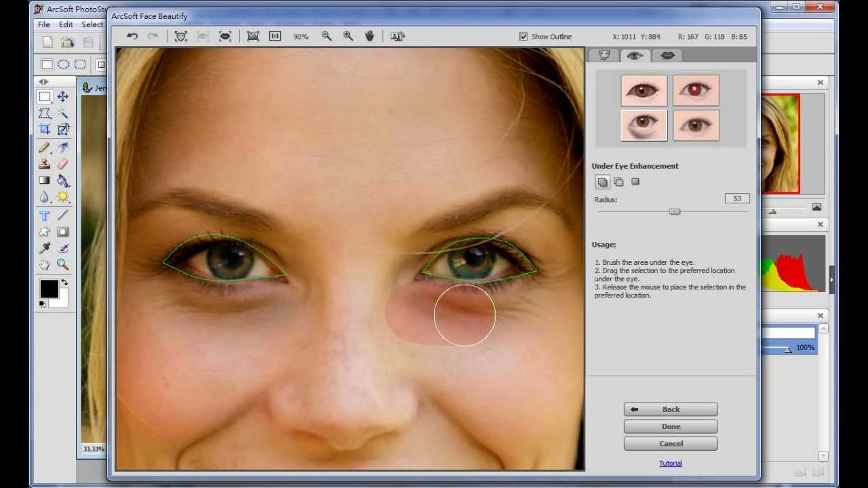Click the Back button
This screenshot has height=488, width=868.
[x=671, y=409]
